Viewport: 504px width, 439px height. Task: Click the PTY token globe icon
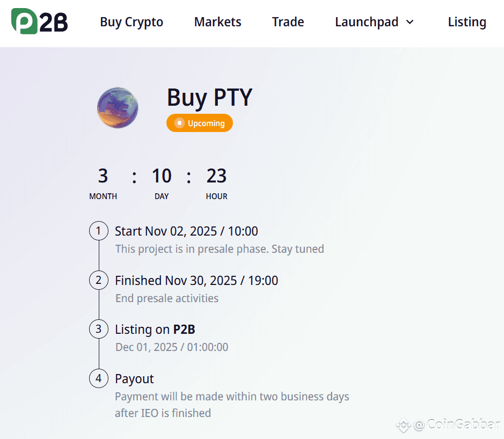118,108
